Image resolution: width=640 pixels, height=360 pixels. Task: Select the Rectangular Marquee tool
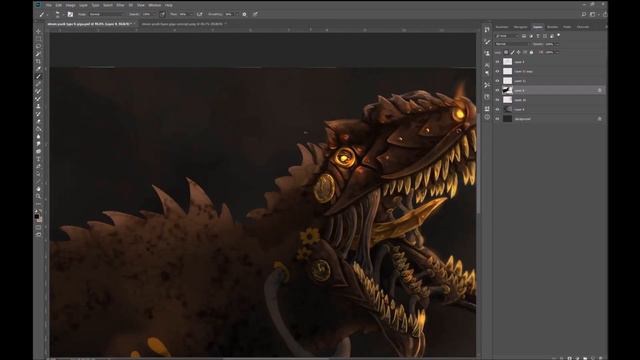38,39
